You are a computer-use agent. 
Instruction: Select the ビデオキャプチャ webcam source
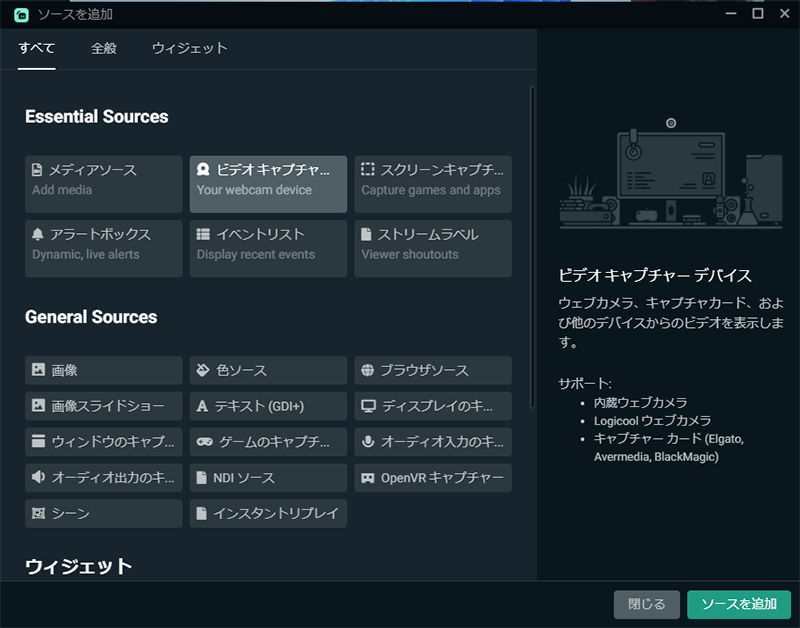pyautogui.click(x=268, y=183)
